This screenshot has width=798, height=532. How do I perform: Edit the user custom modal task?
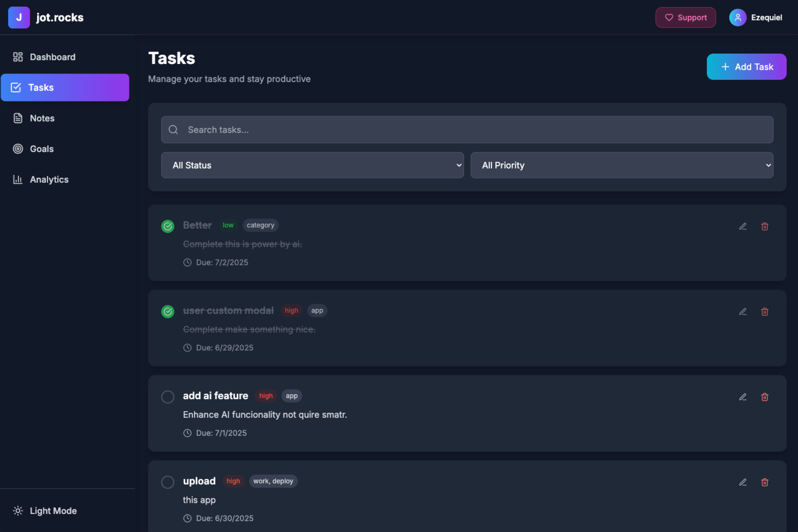click(743, 311)
